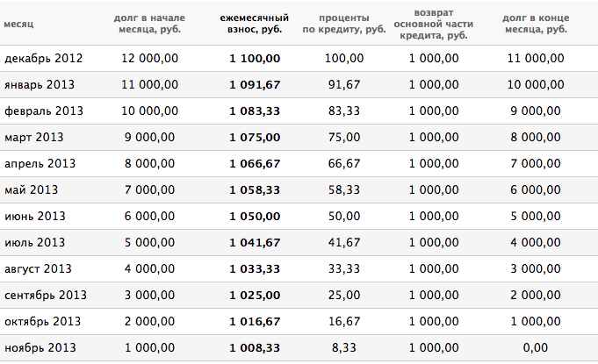The height and width of the screenshot is (364, 598).
Task: Click the «декабрь 2012» row label
Action: (44, 58)
